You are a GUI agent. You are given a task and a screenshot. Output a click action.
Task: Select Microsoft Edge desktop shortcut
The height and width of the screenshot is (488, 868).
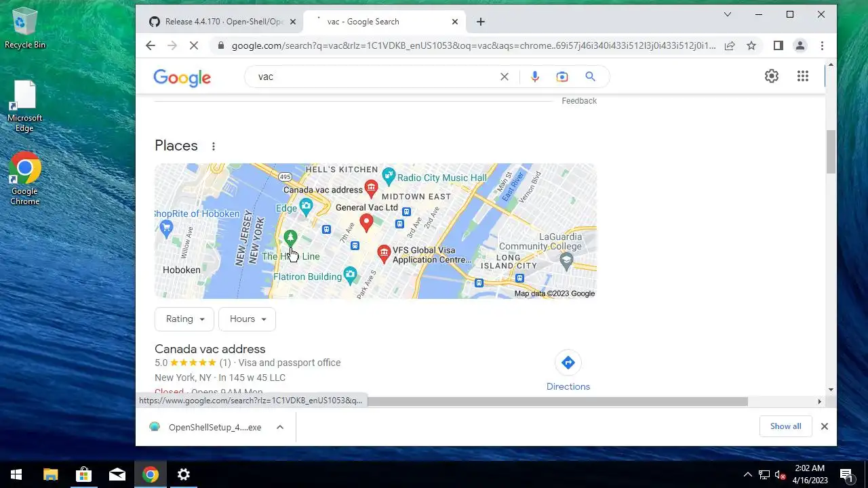(x=25, y=106)
